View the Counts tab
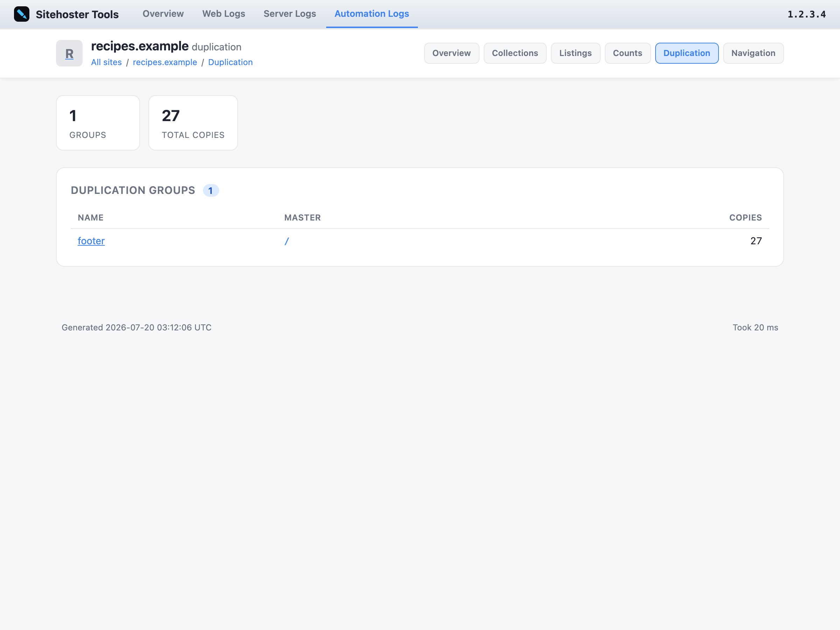Viewport: 840px width, 630px height. [x=627, y=53]
